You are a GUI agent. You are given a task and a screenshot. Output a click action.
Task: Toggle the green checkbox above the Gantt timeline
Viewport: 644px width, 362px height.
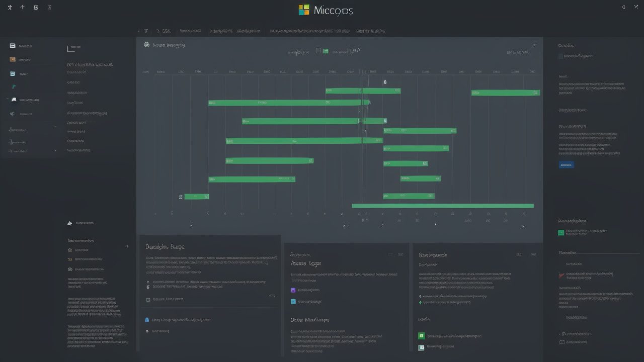point(326,51)
